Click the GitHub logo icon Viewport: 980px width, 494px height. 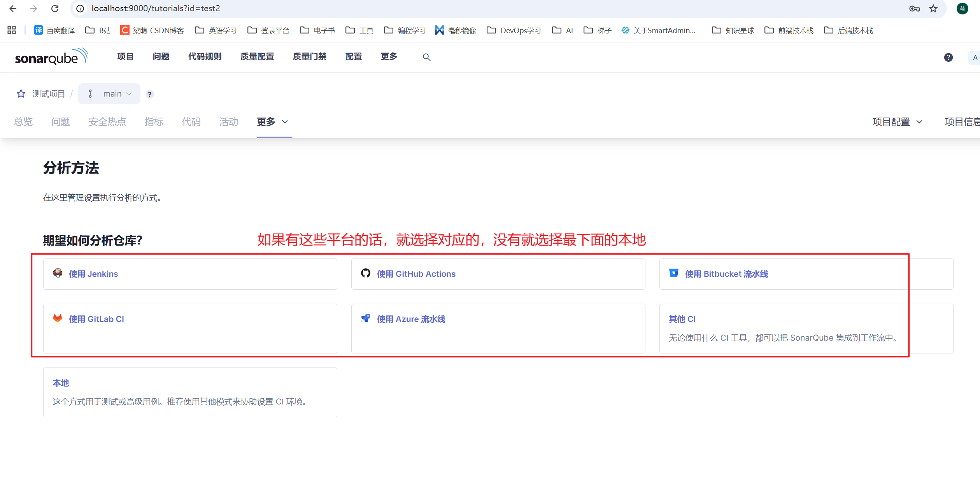[x=366, y=273]
